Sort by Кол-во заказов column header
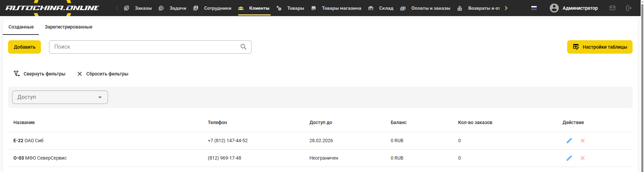The height and width of the screenshot is (172, 644). [x=475, y=122]
